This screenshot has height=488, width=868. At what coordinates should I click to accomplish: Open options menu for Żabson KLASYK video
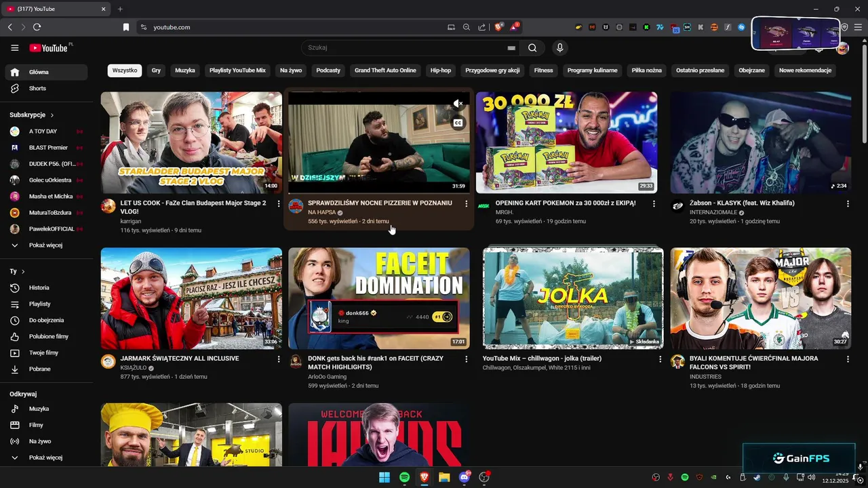coord(848,203)
